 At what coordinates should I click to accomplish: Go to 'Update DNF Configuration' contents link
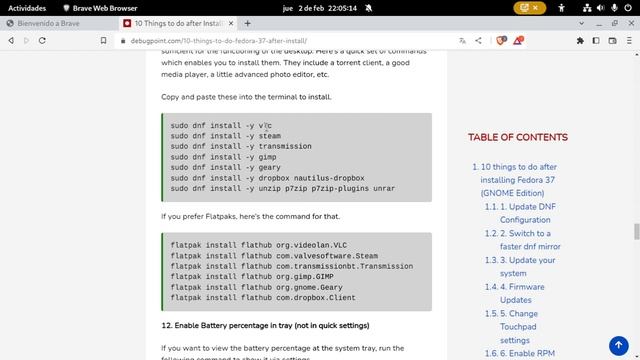[520, 213]
